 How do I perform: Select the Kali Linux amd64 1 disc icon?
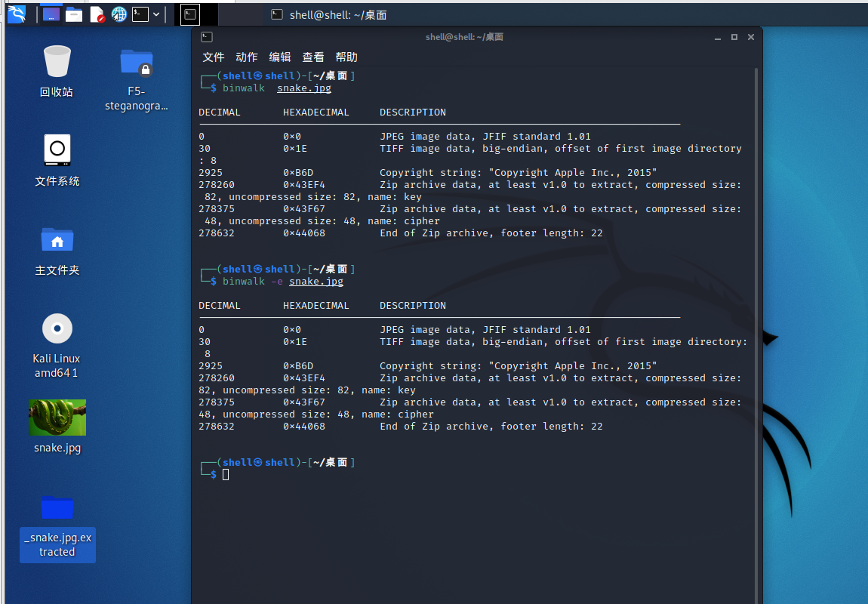57,346
